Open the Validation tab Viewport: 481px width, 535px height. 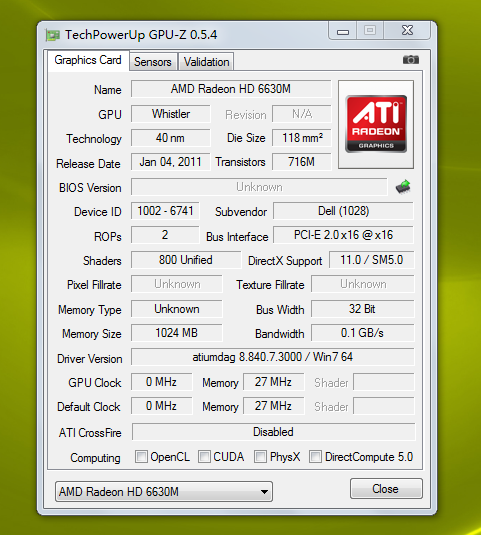pyautogui.click(x=206, y=62)
